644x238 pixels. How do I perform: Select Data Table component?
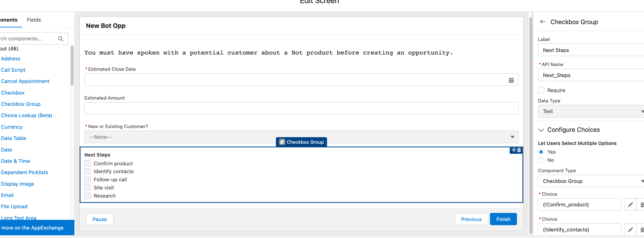point(13,138)
